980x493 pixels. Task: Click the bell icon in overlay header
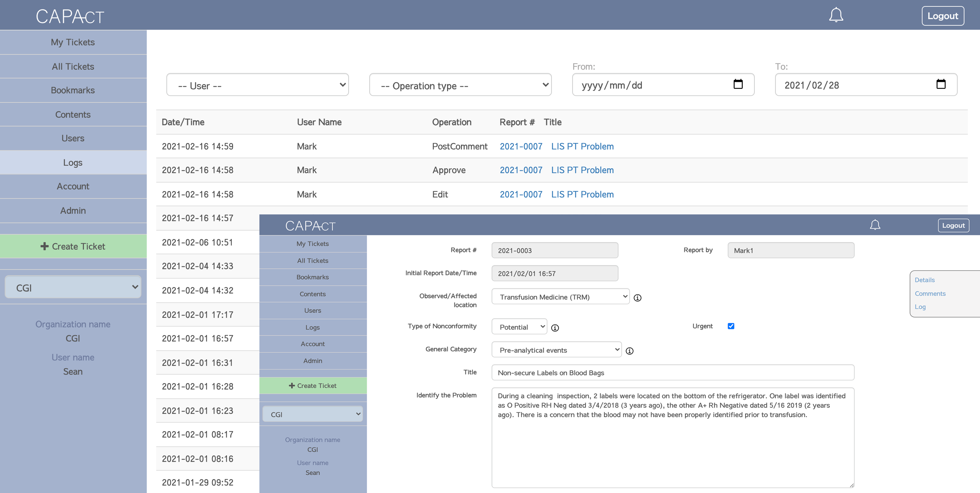tap(874, 225)
